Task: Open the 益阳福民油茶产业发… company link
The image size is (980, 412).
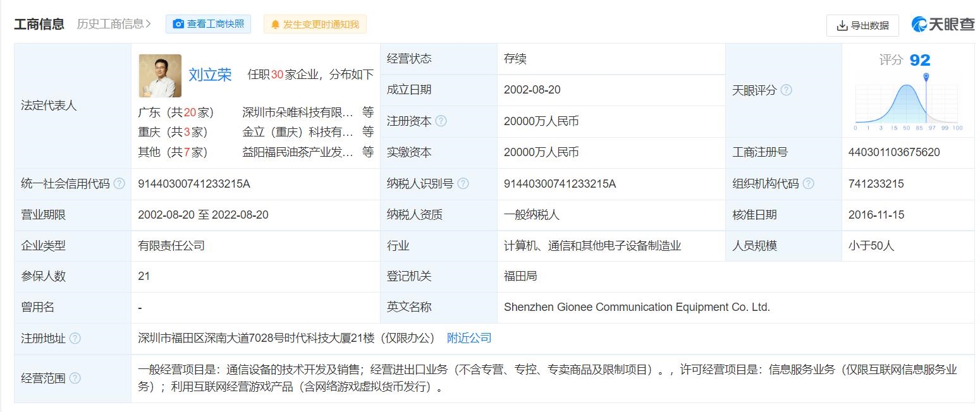Action: 298,152
